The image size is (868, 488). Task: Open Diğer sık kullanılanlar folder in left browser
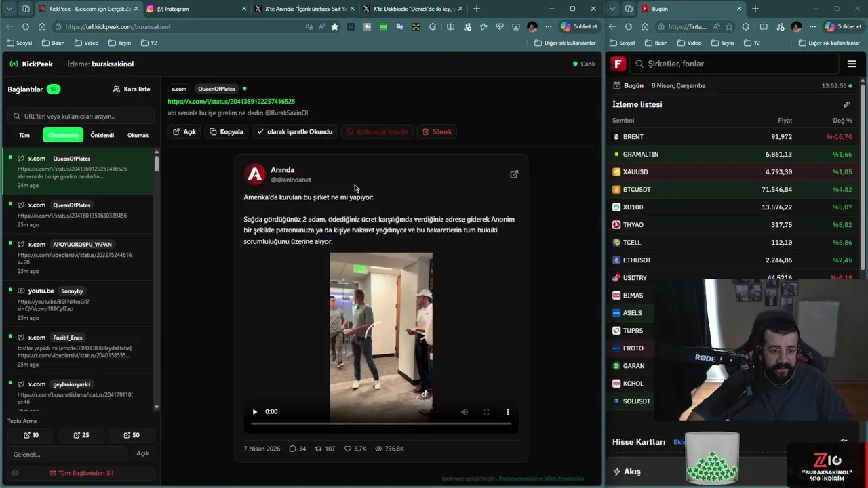click(x=565, y=43)
